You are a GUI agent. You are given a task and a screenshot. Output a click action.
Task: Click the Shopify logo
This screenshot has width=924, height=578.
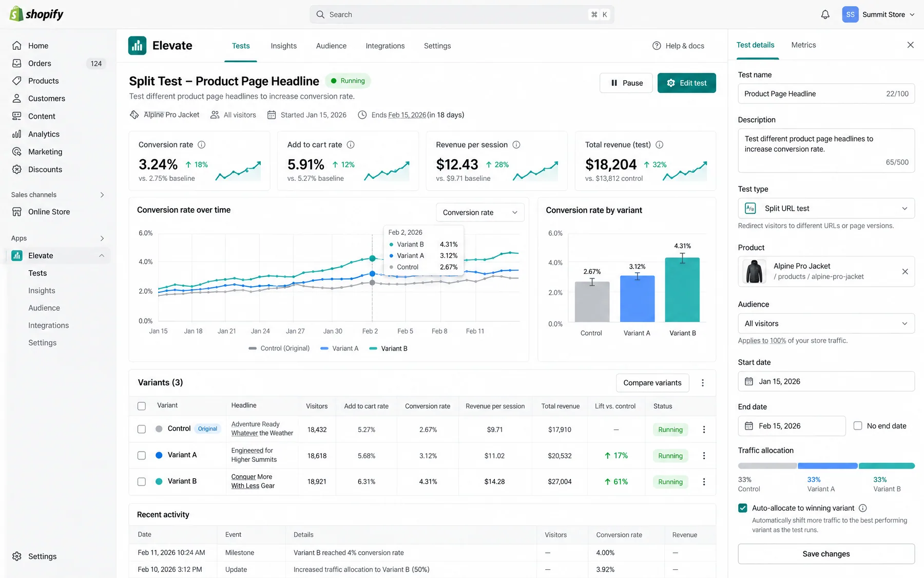tap(36, 14)
